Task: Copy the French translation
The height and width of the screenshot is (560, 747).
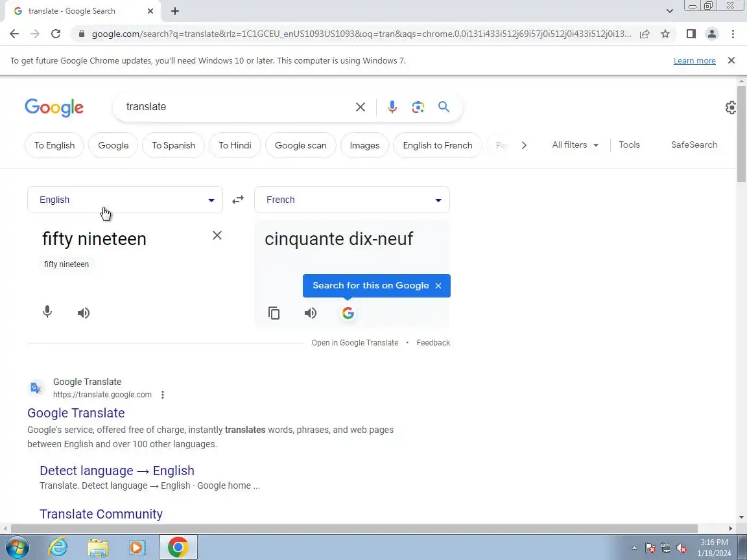Action: pyautogui.click(x=274, y=313)
